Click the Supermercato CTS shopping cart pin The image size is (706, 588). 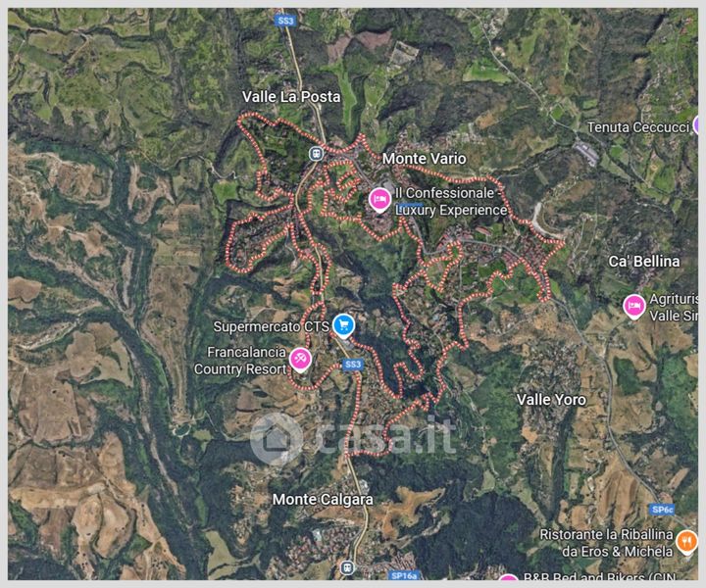(x=343, y=325)
